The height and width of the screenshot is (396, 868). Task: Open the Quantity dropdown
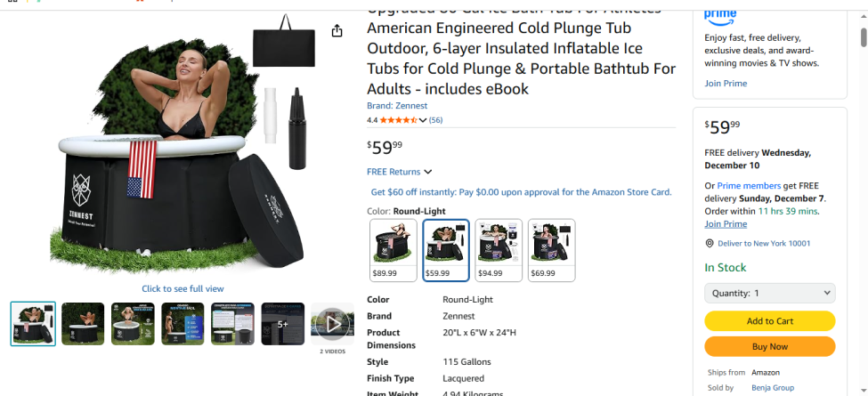pyautogui.click(x=769, y=293)
